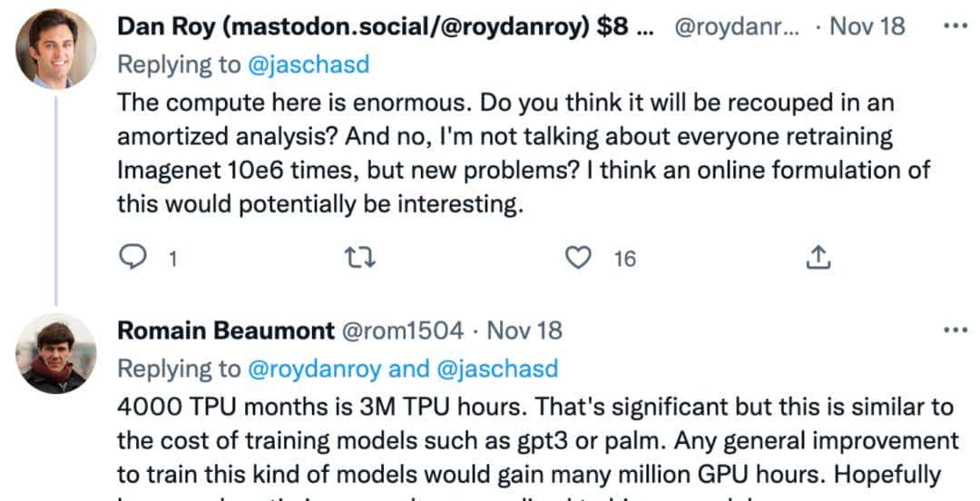Image resolution: width=980 pixels, height=501 pixels.
Task: Open more options on Romain Beaumont's tweet
Action: (955, 329)
